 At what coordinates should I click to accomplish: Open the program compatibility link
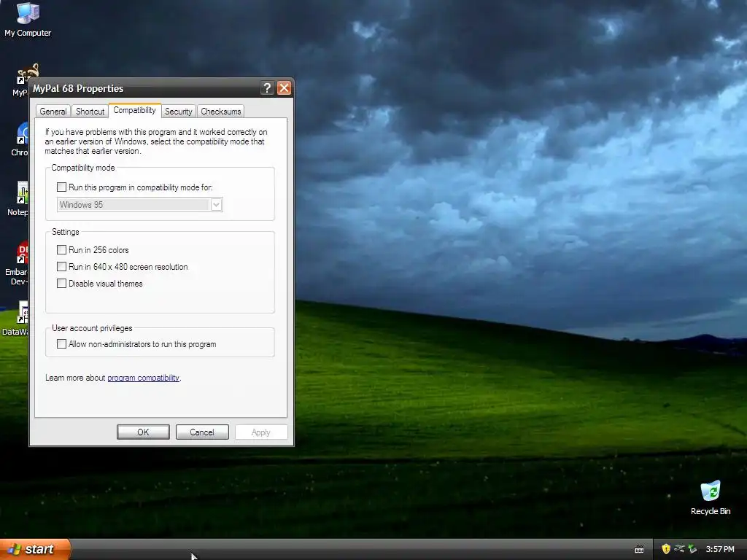coord(144,378)
